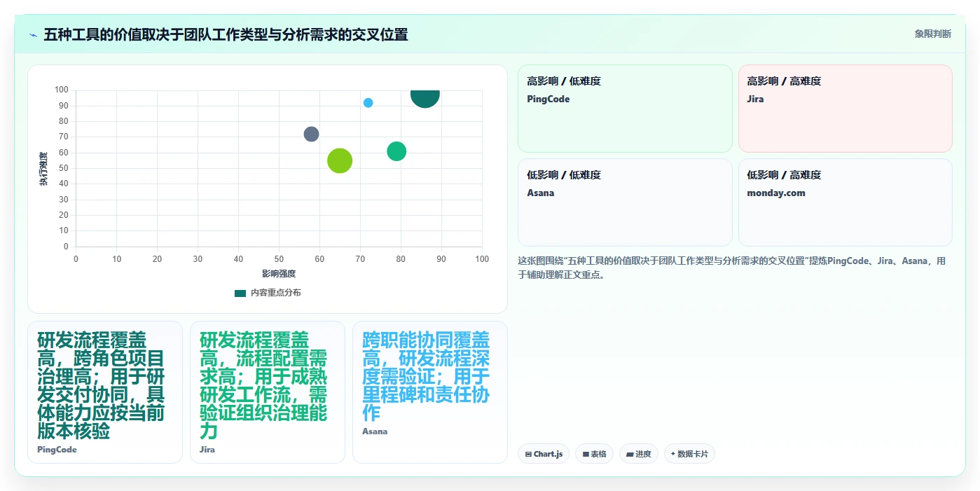Toggle the 内容重点分布 legend swatch
The image size is (980, 491).
pos(240,293)
